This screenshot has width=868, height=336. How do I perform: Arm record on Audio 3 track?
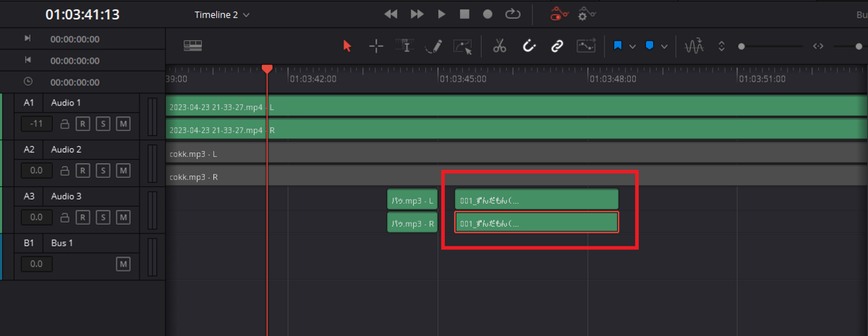pyautogui.click(x=83, y=217)
